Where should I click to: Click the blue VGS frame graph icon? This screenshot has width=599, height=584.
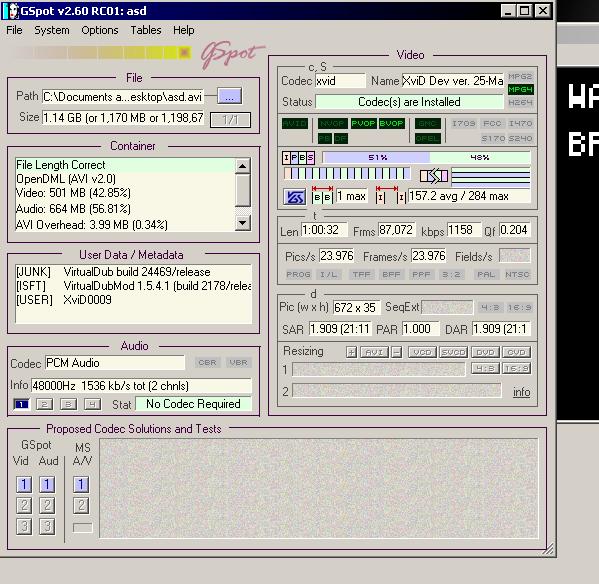(294, 197)
